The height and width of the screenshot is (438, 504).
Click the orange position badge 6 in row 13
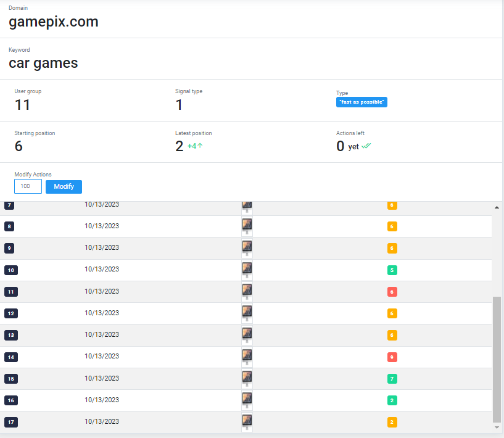(x=392, y=335)
